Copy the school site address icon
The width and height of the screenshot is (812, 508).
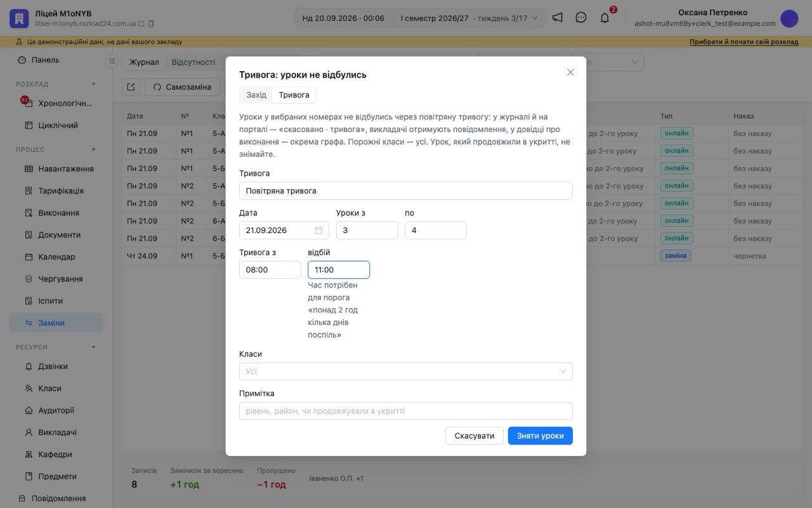coord(151,24)
